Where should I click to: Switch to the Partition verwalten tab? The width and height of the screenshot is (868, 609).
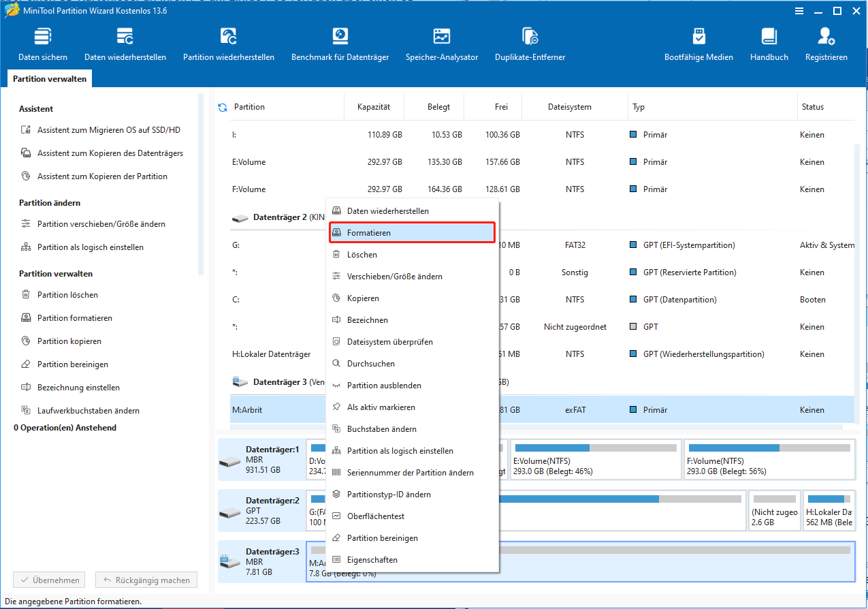pos(50,79)
